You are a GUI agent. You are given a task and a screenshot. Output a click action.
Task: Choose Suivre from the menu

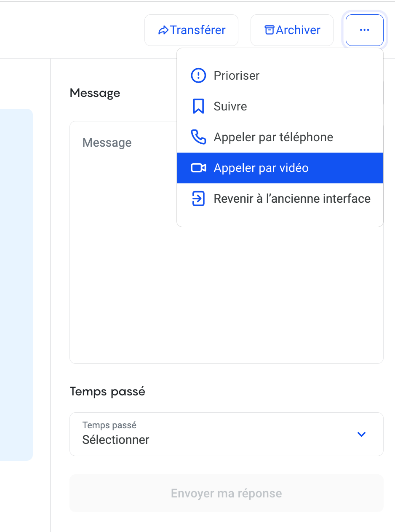click(x=230, y=107)
